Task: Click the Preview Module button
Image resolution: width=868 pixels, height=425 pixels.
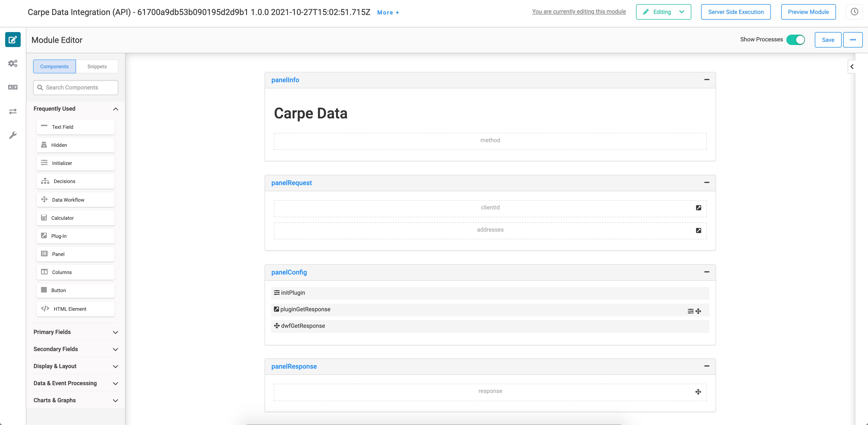Action: click(808, 12)
